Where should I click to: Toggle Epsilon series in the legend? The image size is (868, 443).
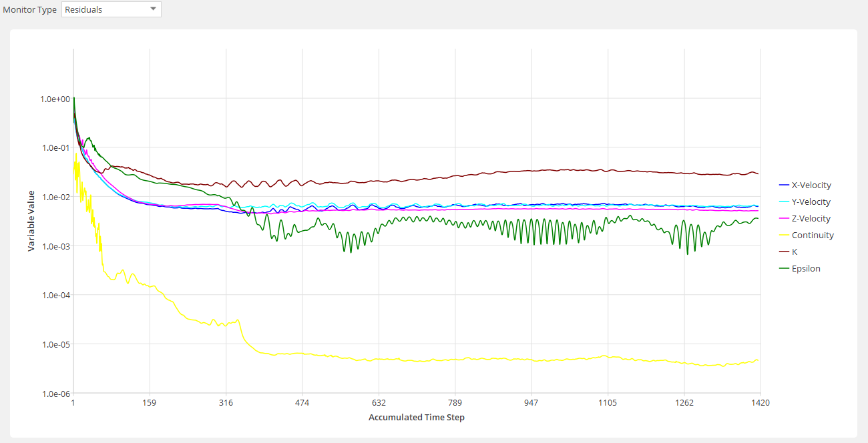click(x=800, y=268)
